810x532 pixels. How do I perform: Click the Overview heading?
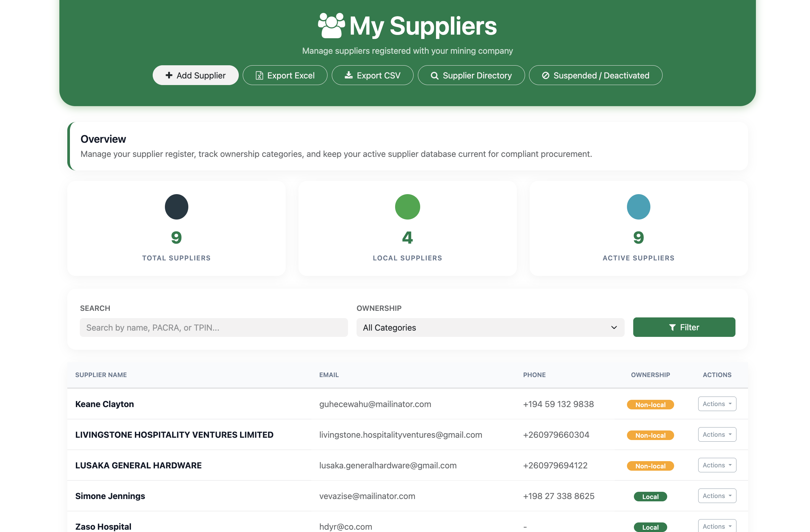tap(103, 139)
